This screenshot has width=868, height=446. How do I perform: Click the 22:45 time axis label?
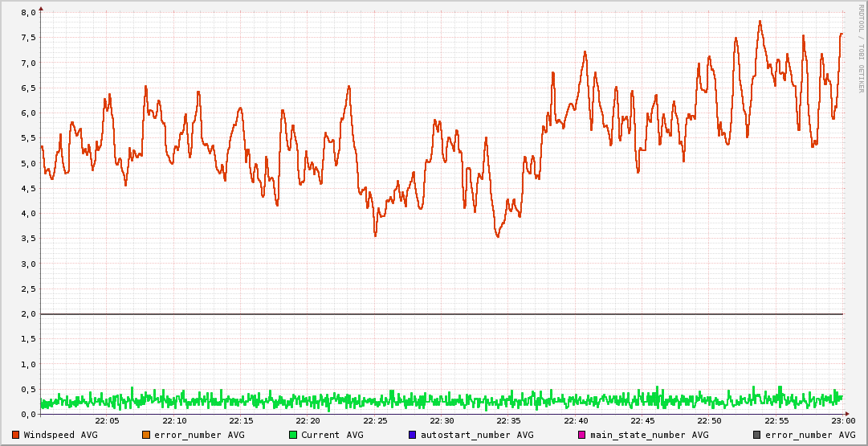(642, 421)
